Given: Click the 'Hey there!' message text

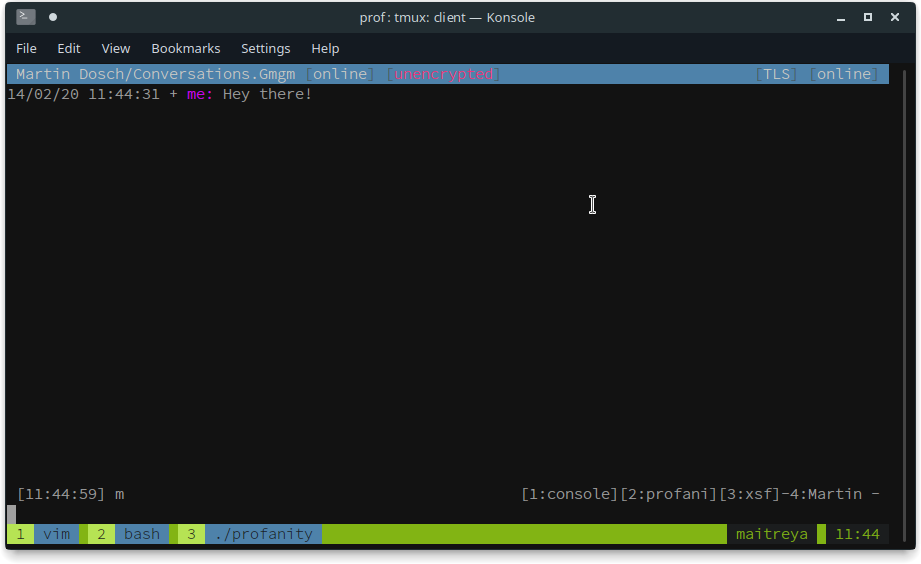Looking at the screenshot, I should [267, 94].
